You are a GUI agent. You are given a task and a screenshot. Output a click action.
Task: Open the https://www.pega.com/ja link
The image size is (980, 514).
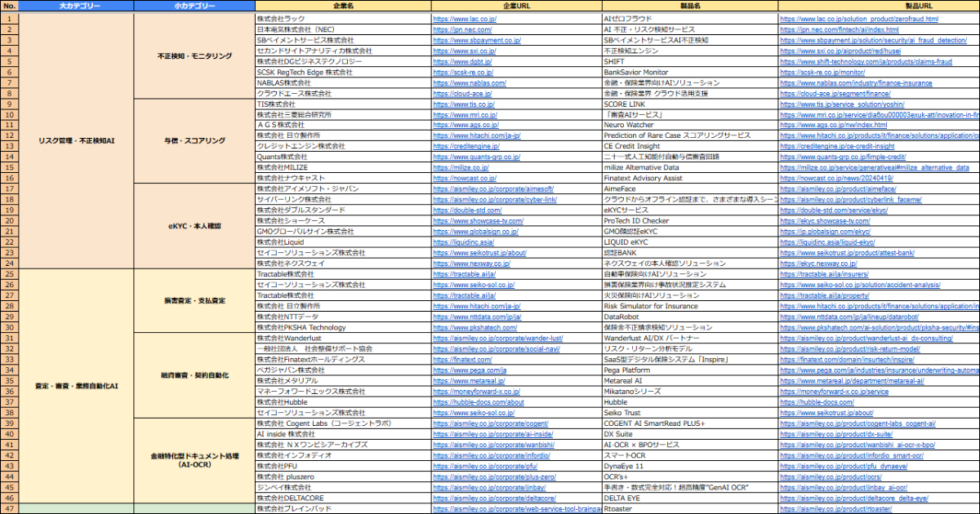[470, 370]
